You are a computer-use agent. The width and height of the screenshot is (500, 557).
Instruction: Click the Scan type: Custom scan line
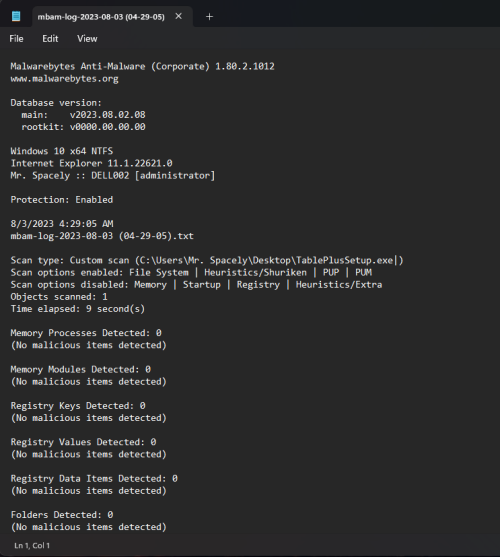(207, 260)
